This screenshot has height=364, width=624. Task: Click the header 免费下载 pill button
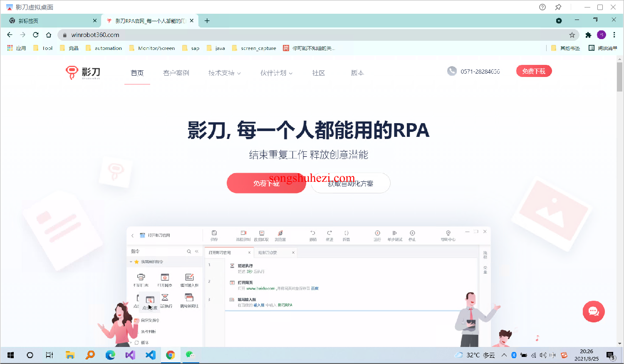click(534, 71)
